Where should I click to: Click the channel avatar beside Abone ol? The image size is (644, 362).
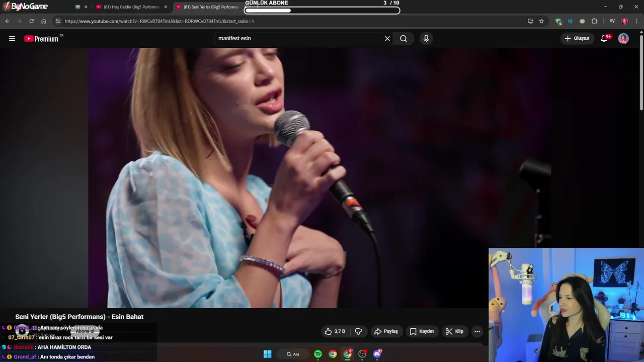22,331
